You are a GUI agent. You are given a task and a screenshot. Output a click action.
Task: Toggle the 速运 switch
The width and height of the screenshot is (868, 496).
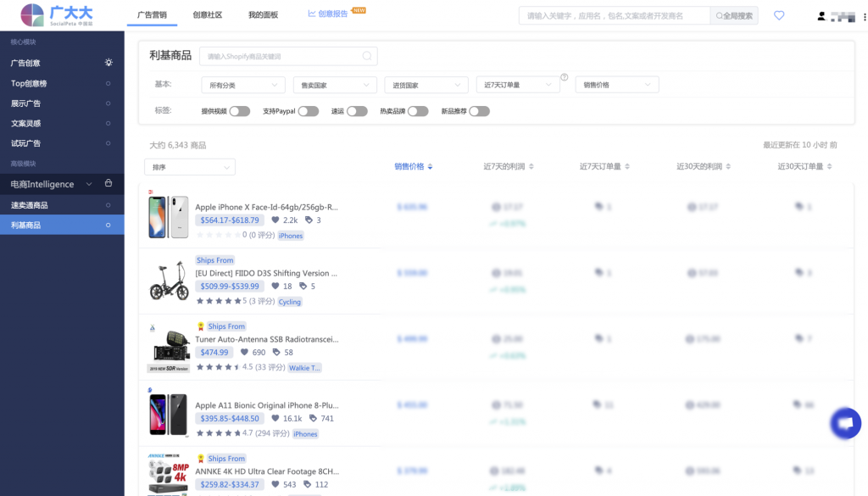[357, 111]
